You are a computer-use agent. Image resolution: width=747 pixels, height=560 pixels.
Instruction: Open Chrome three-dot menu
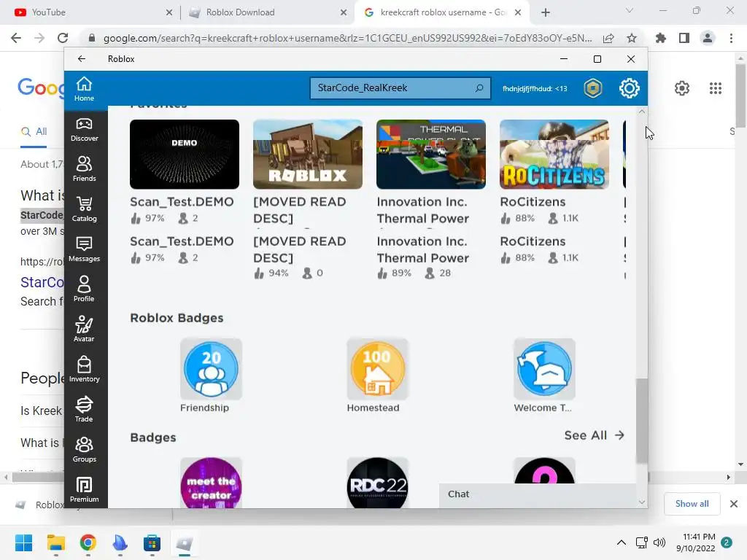click(731, 38)
